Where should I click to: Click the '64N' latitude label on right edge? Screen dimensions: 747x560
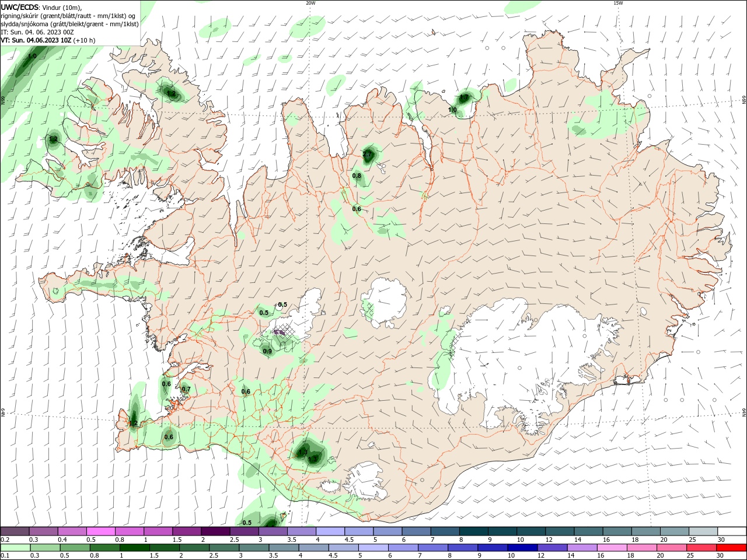(x=744, y=412)
